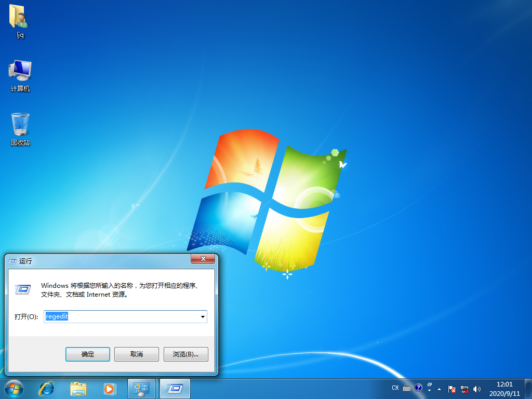Open the network status tray icon
This screenshot has width=532, height=399.
pyautogui.click(x=464, y=389)
